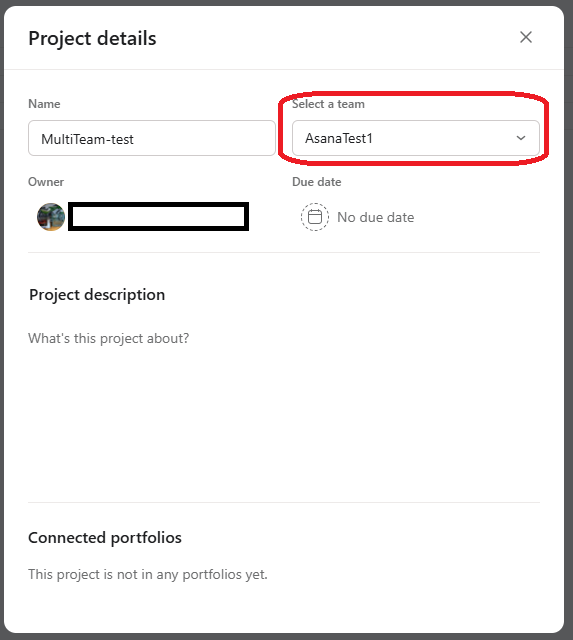573x640 pixels.
Task: Click 'This project is not in any portfolios yet'
Action: click(148, 574)
